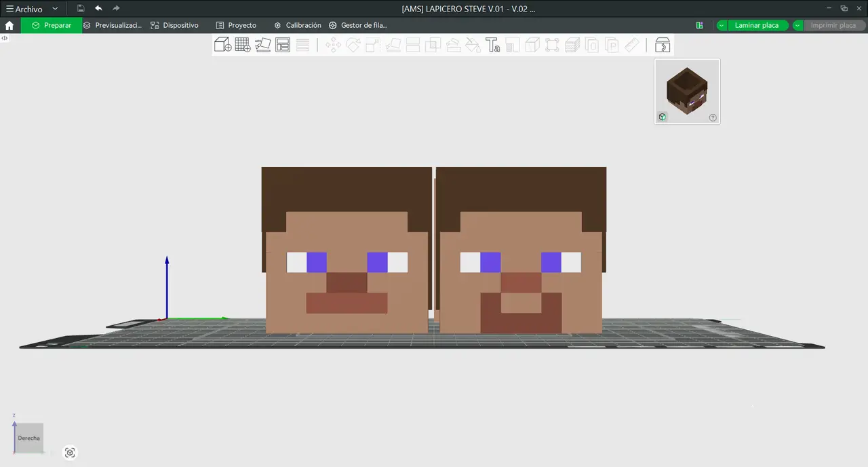
Task: Select the Cut tool
Action: (413, 45)
